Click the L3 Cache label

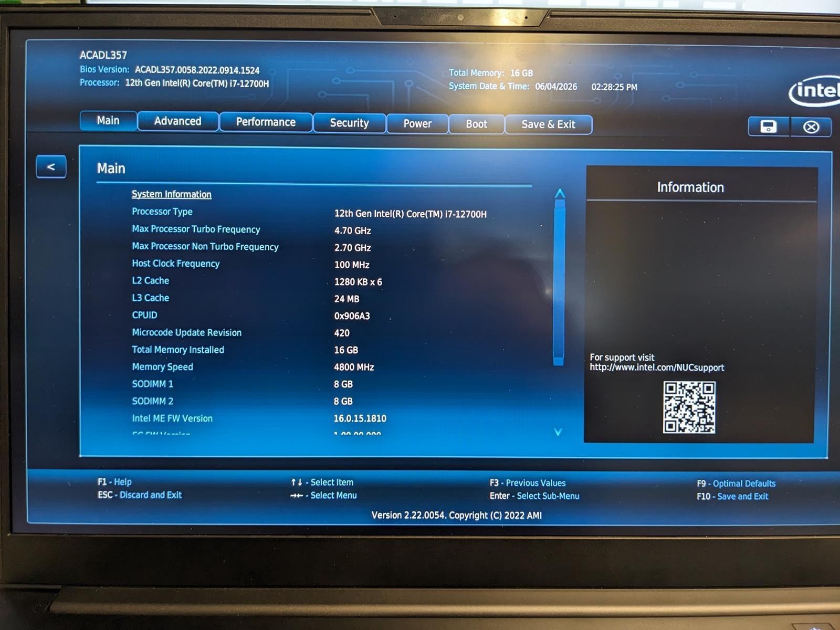(x=151, y=298)
